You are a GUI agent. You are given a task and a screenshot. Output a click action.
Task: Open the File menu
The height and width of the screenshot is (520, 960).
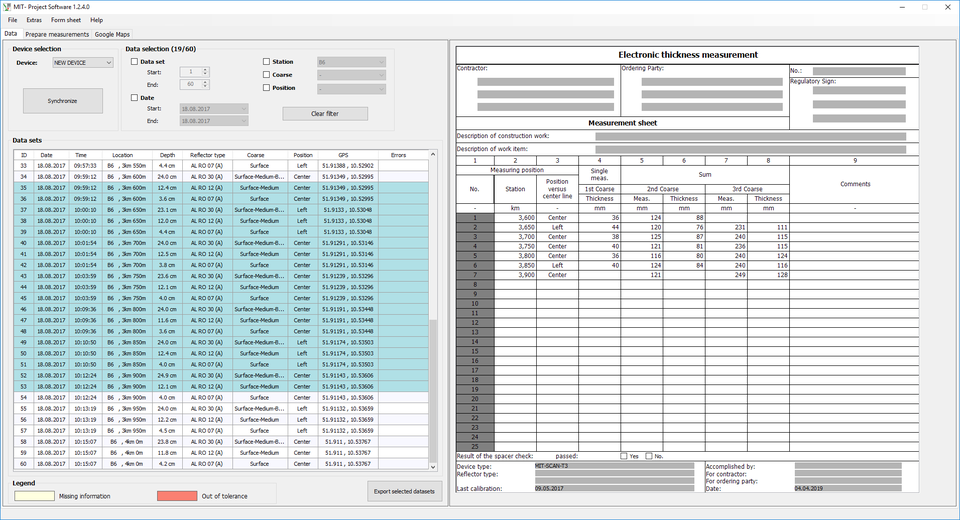click(12, 20)
